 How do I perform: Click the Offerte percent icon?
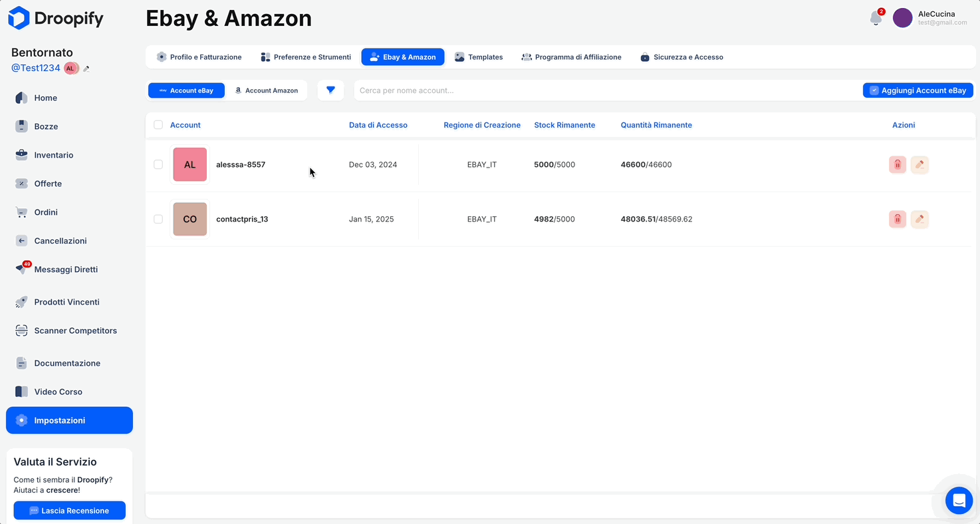coord(21,184)
